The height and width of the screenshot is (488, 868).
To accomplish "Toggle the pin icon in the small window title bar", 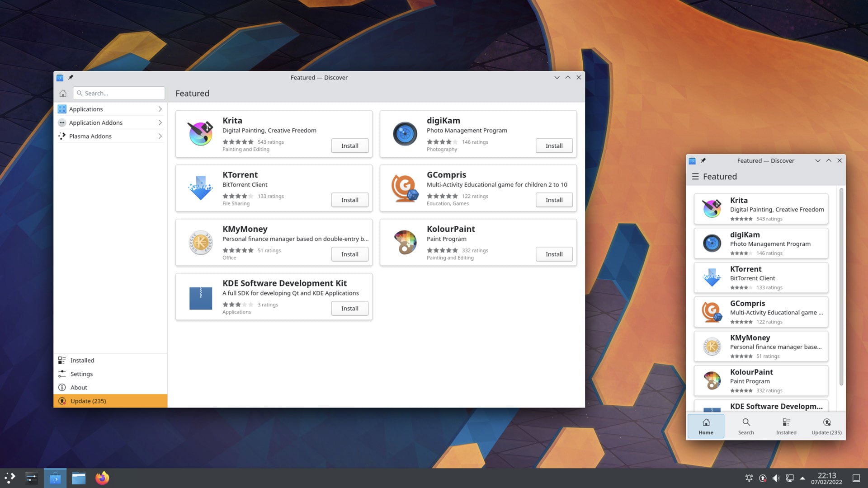I will (703, 161).
